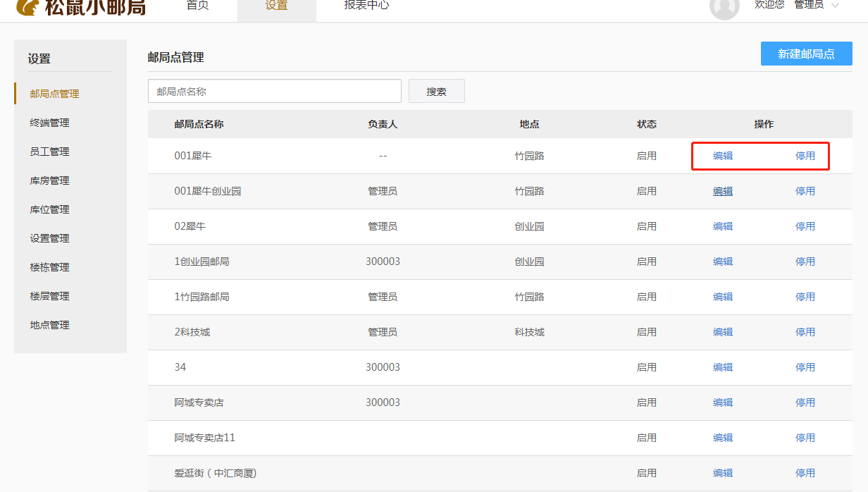Click 停用 for 02犀牛
Image resolution: width=868 pixels, height=492 pixels.
805,226
